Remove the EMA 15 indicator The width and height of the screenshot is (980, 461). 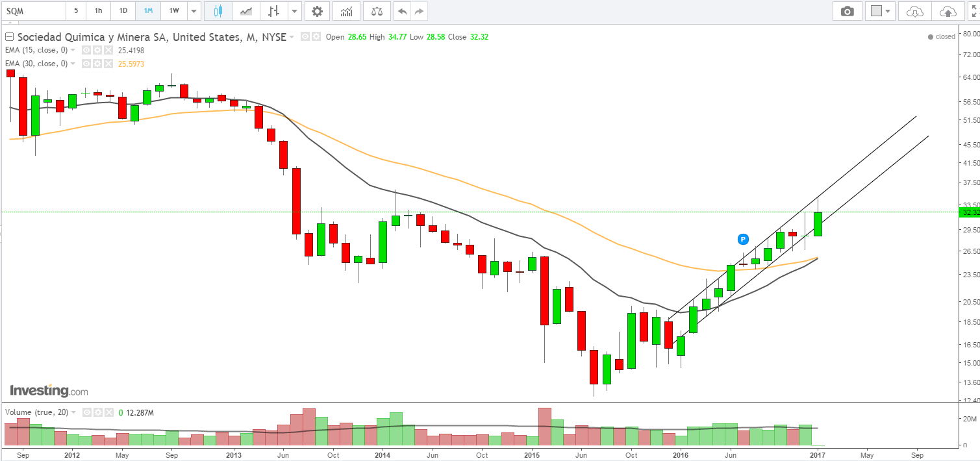tap(108, 50)
